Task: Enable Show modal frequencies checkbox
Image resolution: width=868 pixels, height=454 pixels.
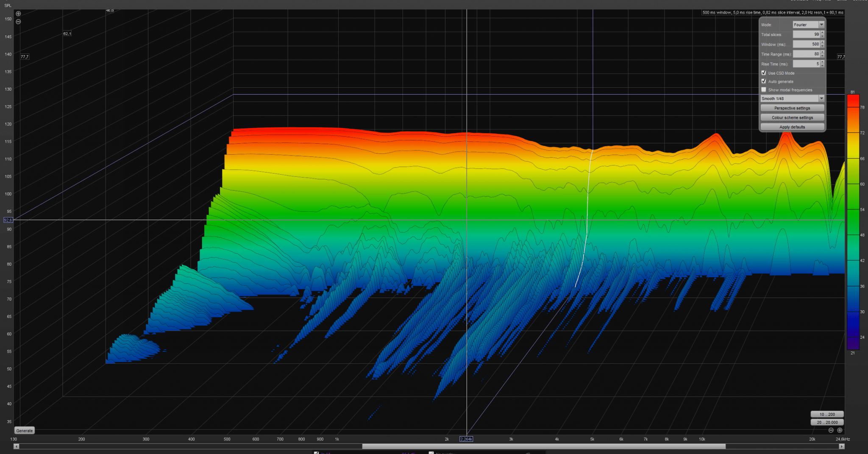Action: [764, 90]
